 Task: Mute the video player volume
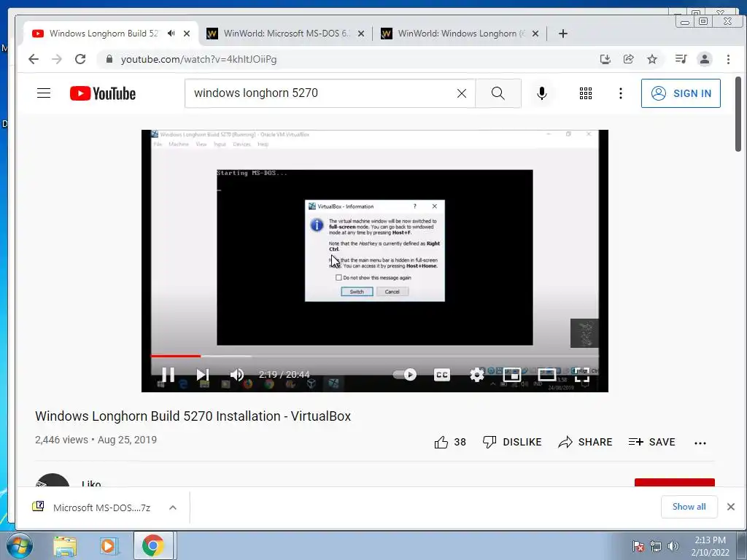click(237, 375)
